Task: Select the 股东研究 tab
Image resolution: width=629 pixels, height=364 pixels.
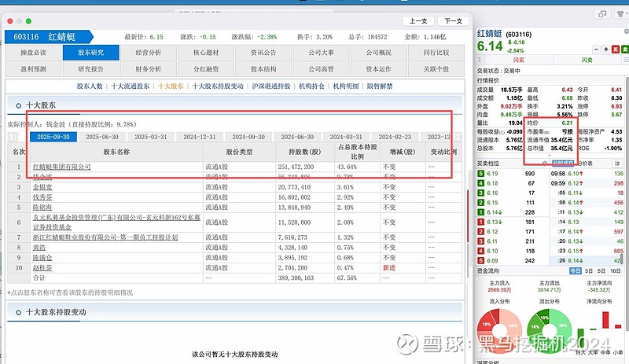Action: tap(90, 53)
